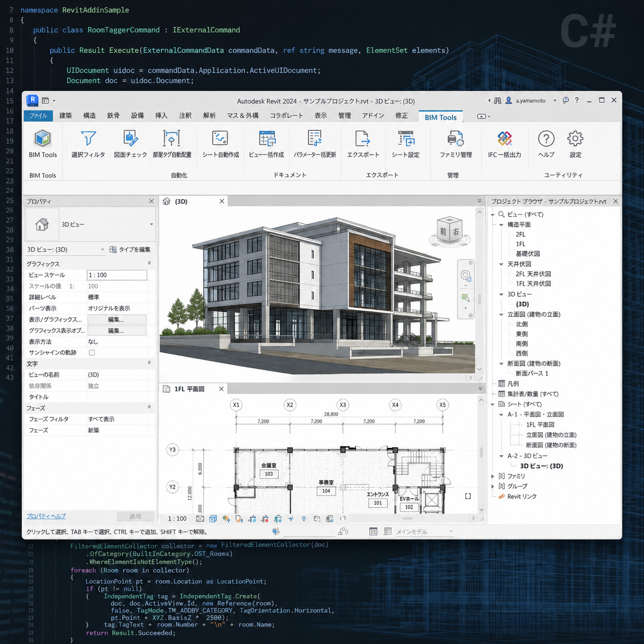Select 凡例 in project browser
Screen dimensions: 644x644
pos(513,384)
